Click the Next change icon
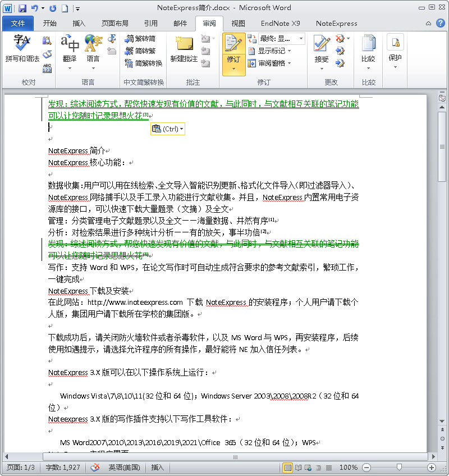The image size is (449, 476). (x=340, y=63)
